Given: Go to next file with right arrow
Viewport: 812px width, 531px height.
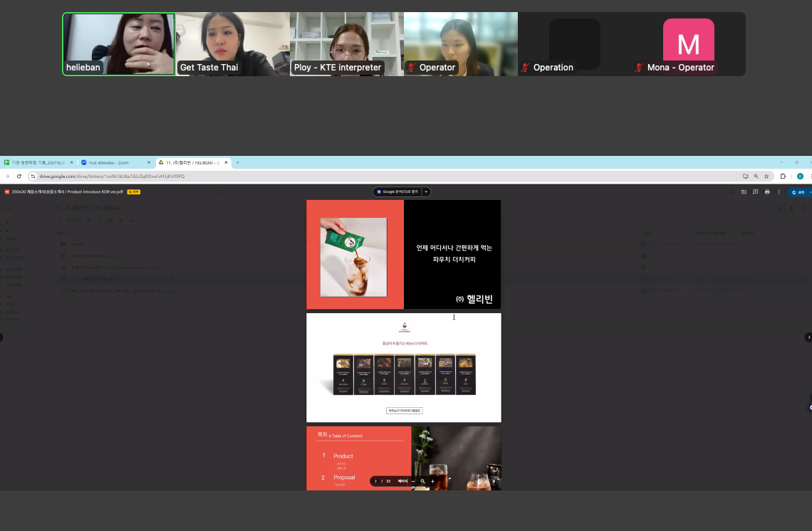Looking at the screenshot, I should click(x=808, y=337).
